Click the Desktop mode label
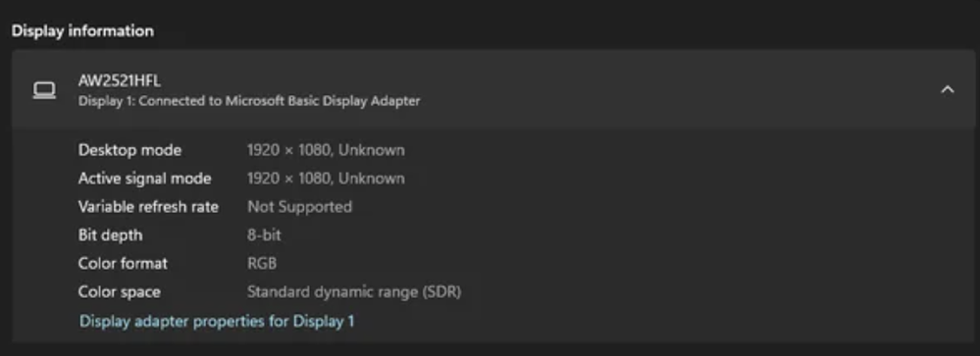Viewport: 980px width, 356px height. point(130,150)
